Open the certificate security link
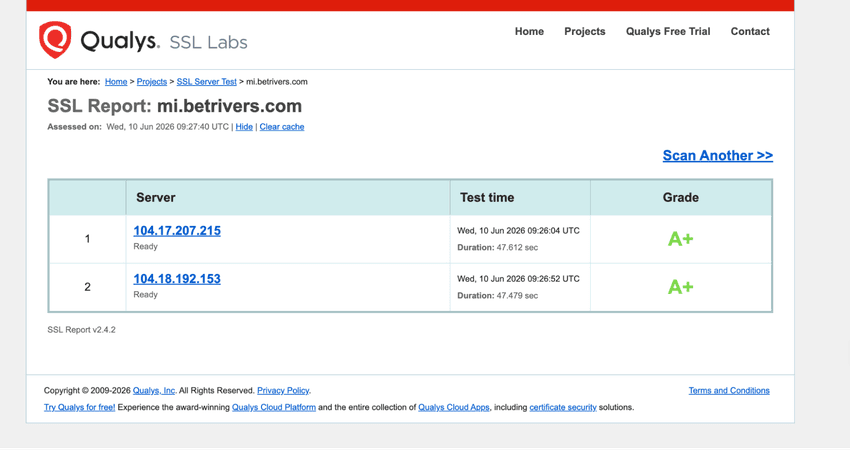Viewport: 850px width, 450px height. click(x=563, y=408)
